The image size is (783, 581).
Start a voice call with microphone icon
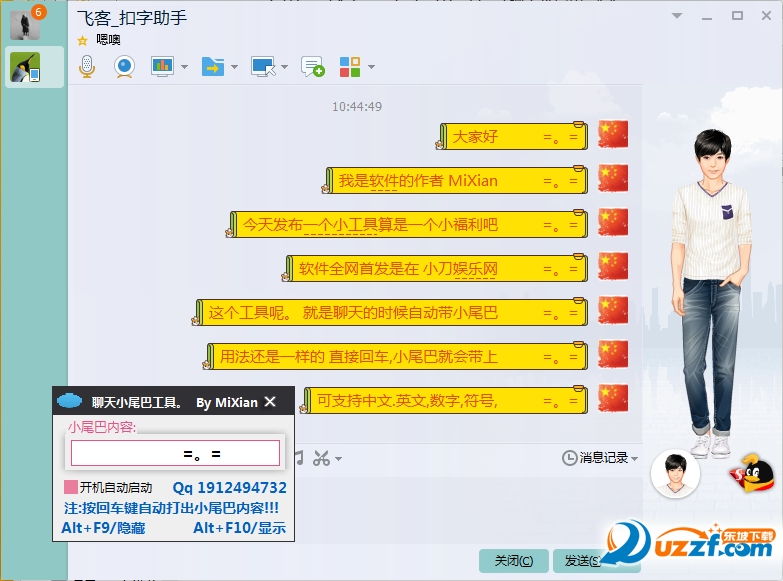(x=87, y=66)
